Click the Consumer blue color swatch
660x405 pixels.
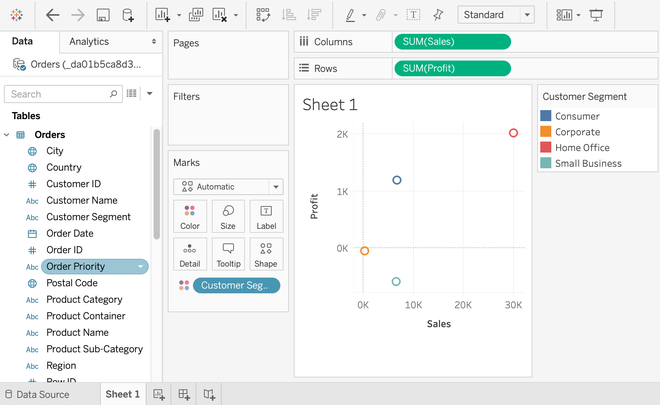[x=546, y=116]
